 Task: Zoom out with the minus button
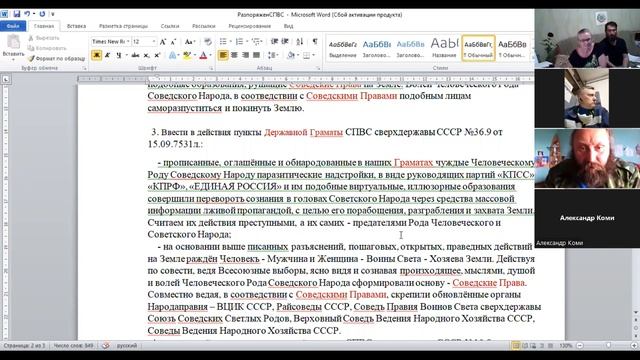(x=580, y=346)
